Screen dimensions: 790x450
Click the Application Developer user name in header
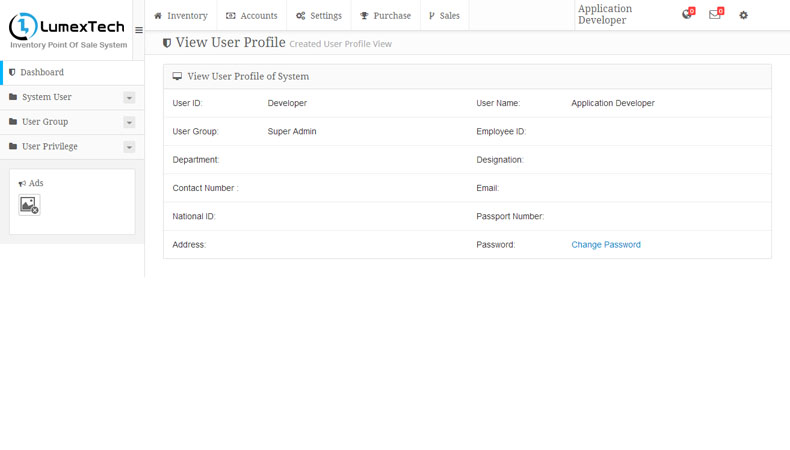pos(605,14)
